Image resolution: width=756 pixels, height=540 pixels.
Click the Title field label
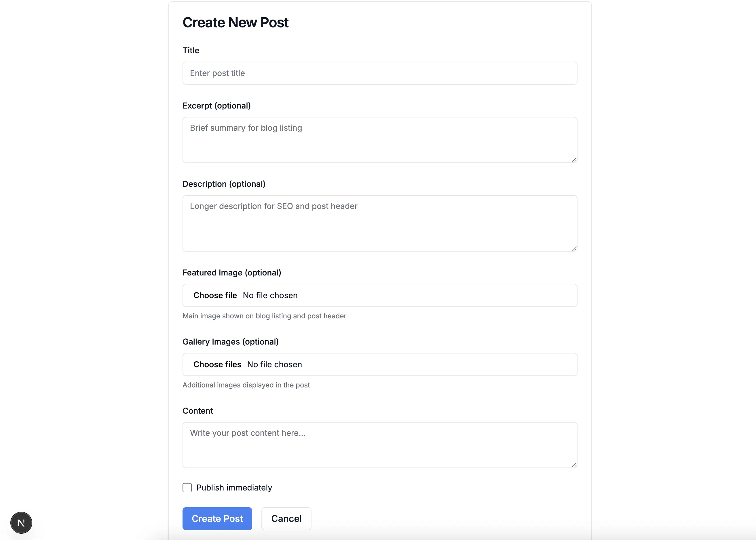(x=191, y=50)
